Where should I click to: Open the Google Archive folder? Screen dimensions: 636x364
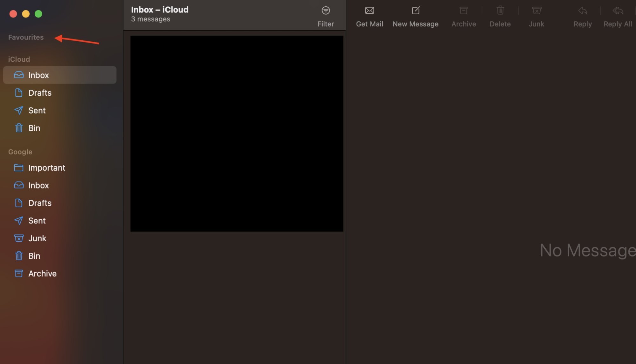42,273
